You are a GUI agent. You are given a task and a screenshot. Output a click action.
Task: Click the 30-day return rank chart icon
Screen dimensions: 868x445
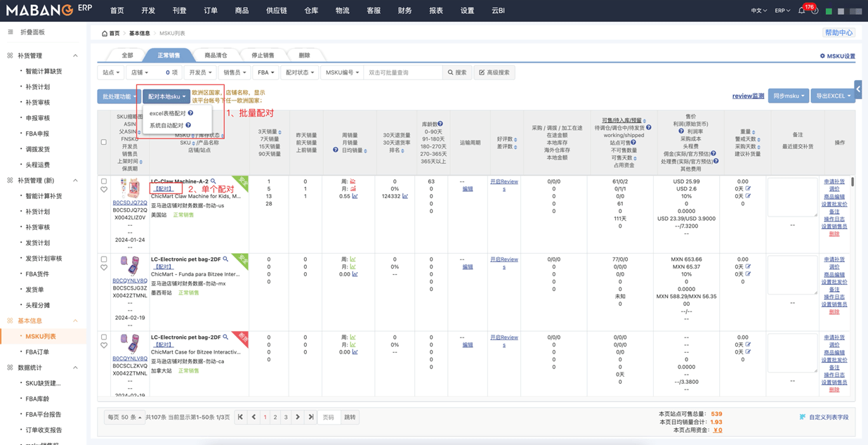point(405,196)
